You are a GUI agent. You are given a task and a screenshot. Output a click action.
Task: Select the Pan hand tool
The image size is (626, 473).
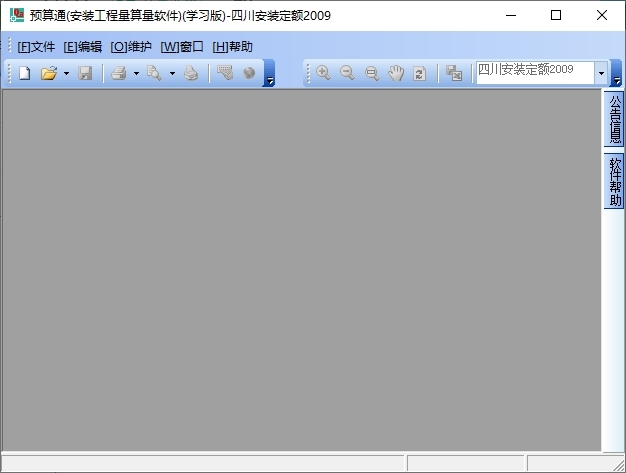coord(396,73)
